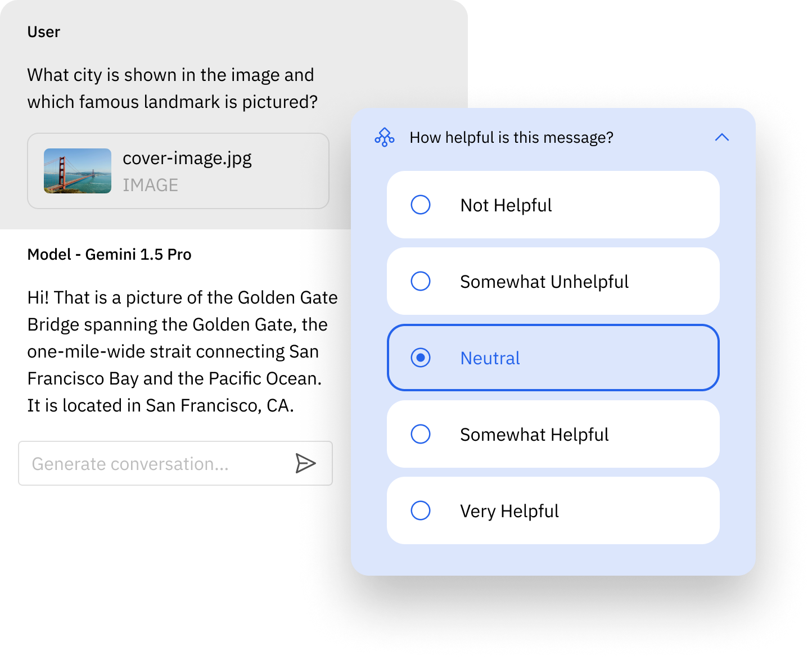Select the Somewhat Helpful radio button
The width and height of the screenshot is (812, 660).
421,434
